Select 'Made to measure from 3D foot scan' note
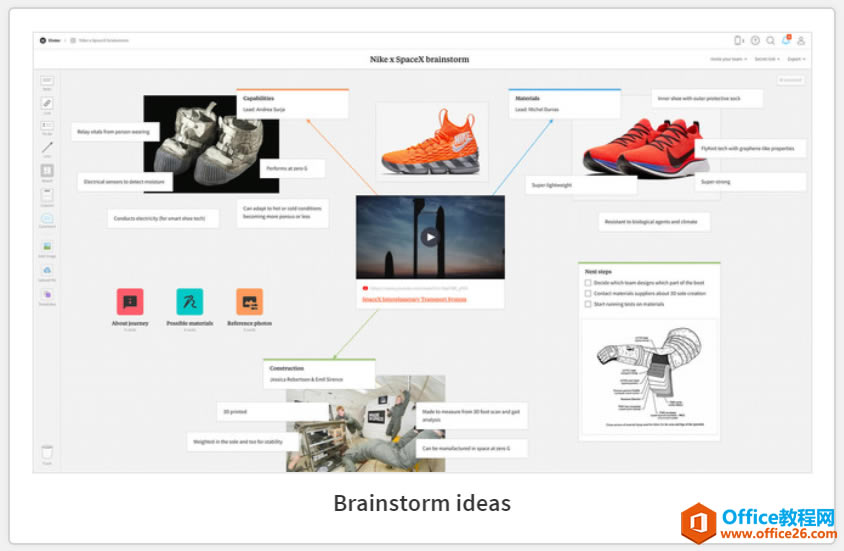The image size is (844, 551). point(472,415)
